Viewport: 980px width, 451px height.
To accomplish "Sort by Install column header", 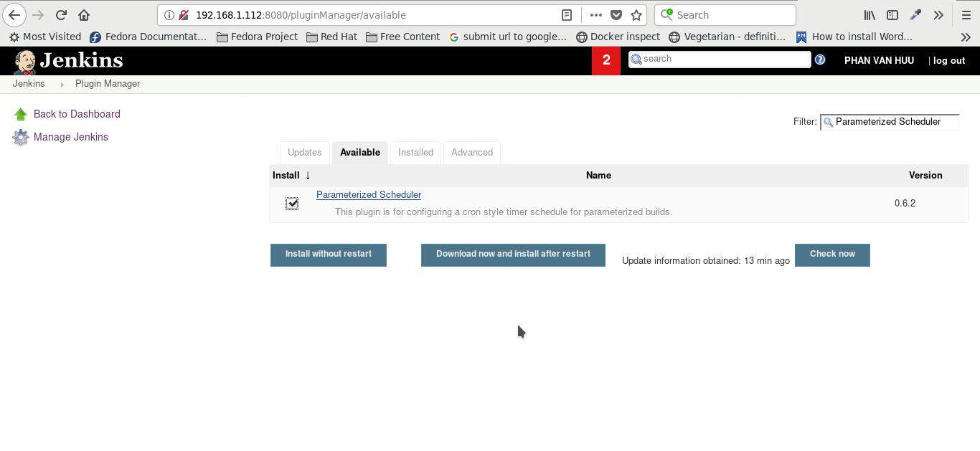I will click(291, 175).
